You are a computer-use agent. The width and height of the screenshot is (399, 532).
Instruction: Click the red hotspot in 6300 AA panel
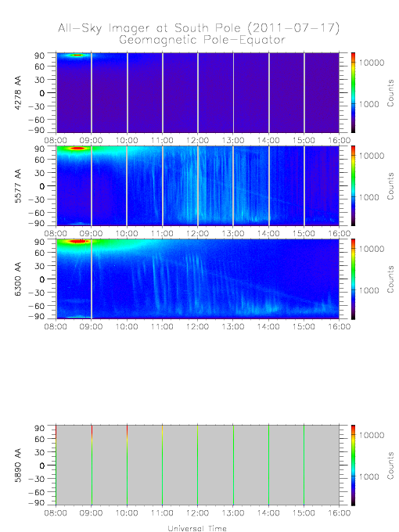point(78,242)
